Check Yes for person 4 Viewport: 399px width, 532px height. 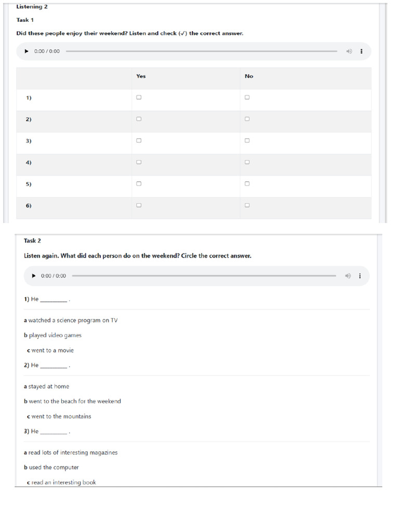[x=139, y=162]
